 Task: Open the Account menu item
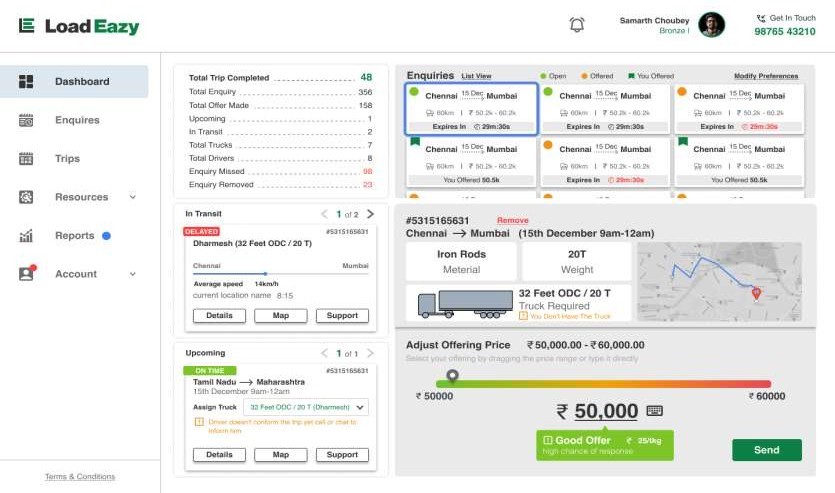pyautogui.click(x=76, y=274)
